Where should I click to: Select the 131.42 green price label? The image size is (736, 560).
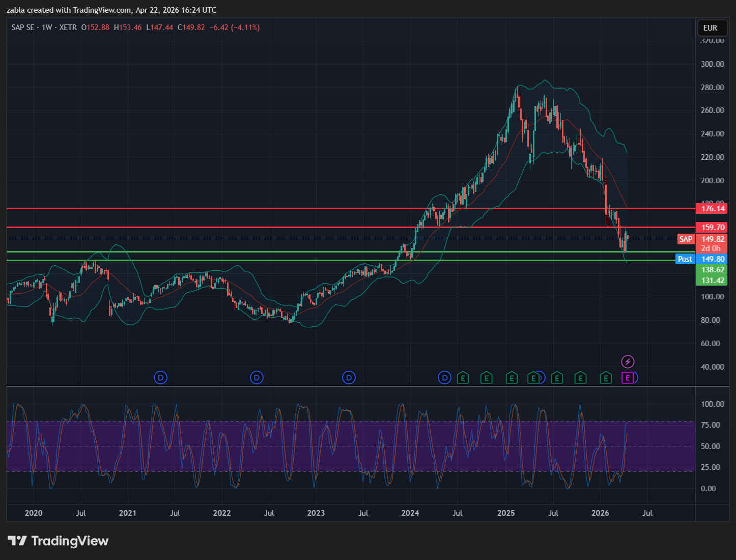[x=712, y=281]
